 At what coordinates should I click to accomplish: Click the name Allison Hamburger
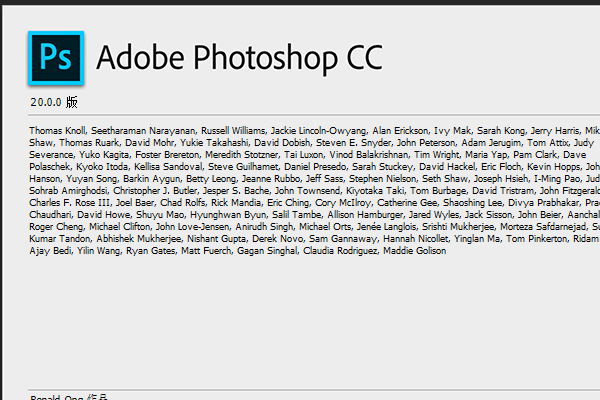pos(365,215)
